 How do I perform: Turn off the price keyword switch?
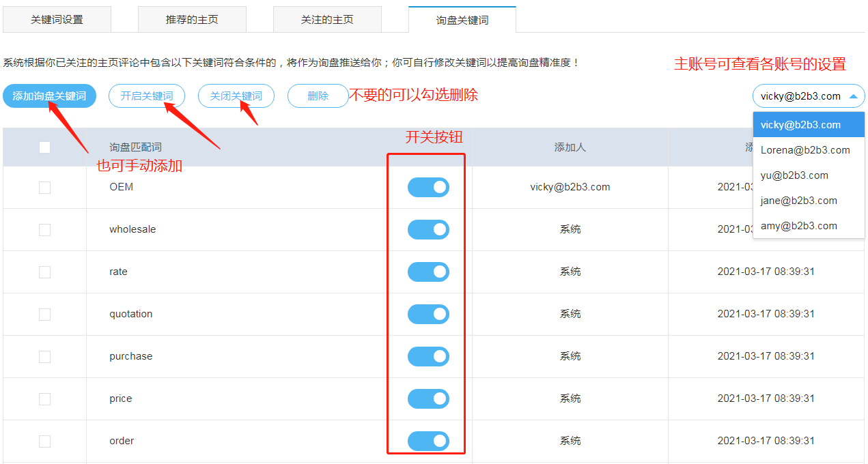tap(428, 398)
